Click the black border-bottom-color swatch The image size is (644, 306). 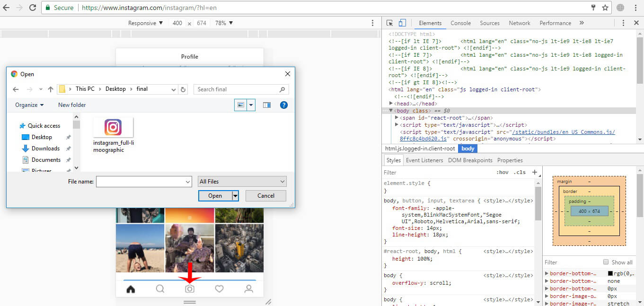coord(610,273)
